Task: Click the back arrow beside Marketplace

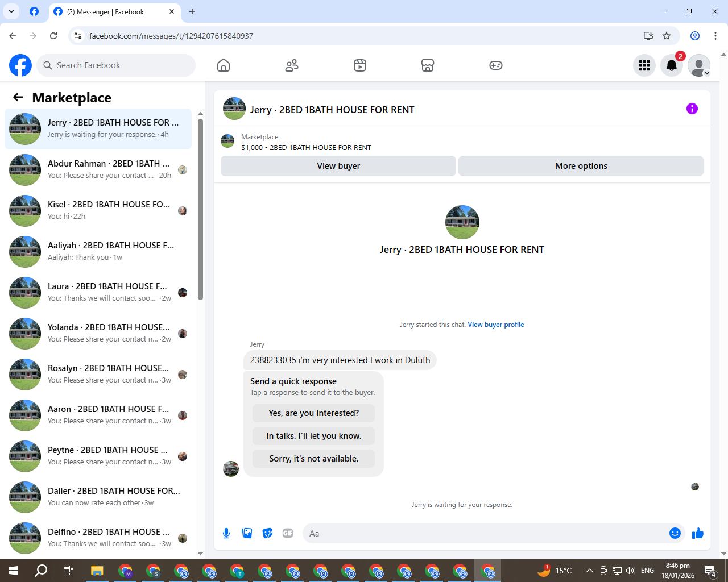Action: click(18, 97)
